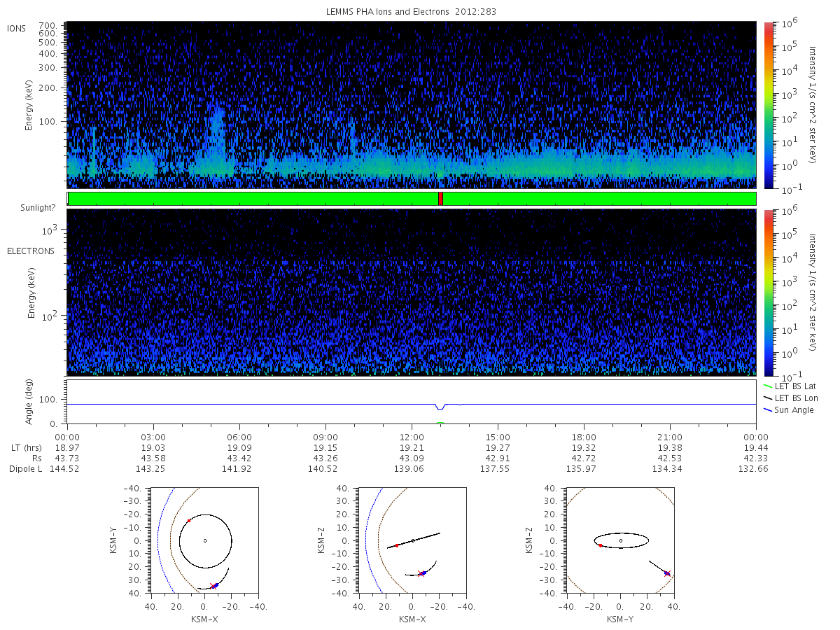Click the red marker in KSM-X KSM-Y orbit plot
Screen dimensions: 840x630
188,521
